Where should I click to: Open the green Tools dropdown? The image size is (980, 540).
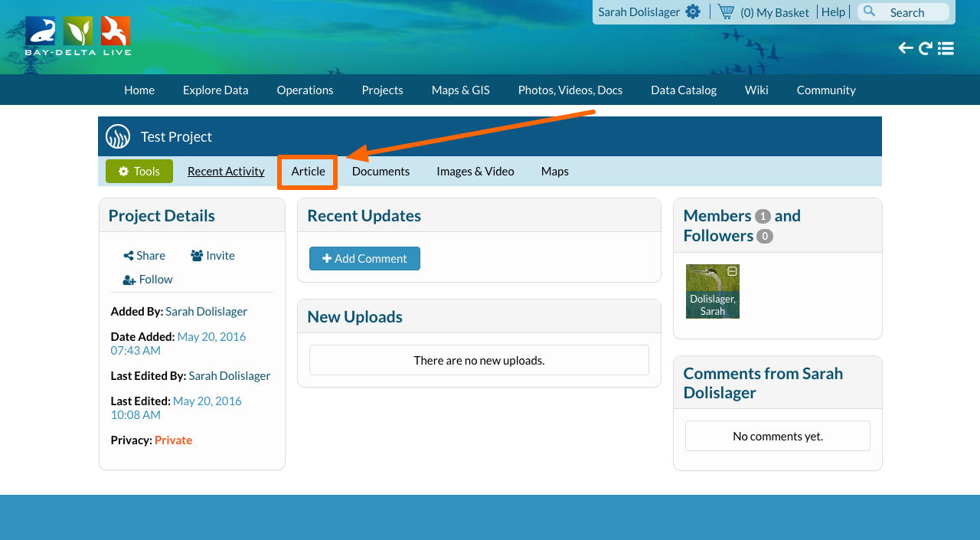(x=139, y=172)
